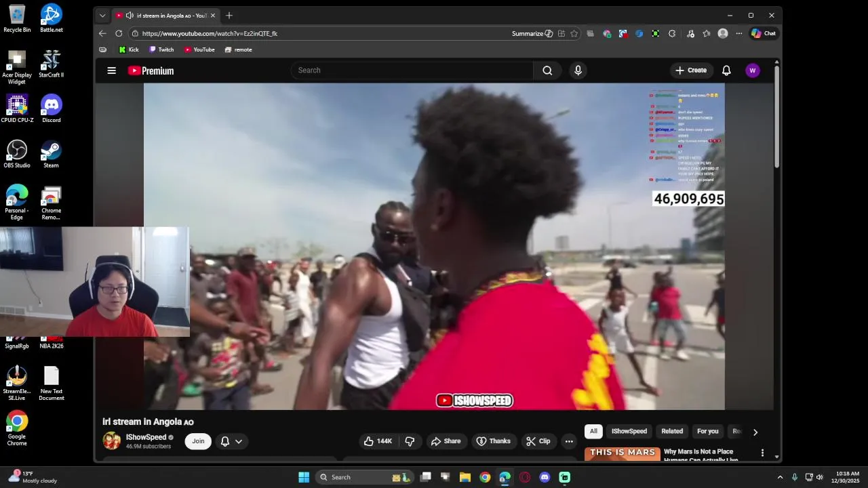Image resolution: width=868 pixels, height=488 pixels.
Task: Open the Create button in YouTube header
Action: point(691,70)
